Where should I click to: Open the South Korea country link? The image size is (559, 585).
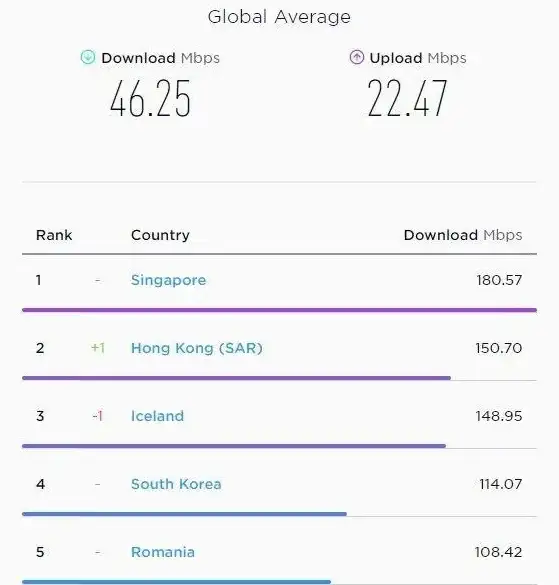176,484
